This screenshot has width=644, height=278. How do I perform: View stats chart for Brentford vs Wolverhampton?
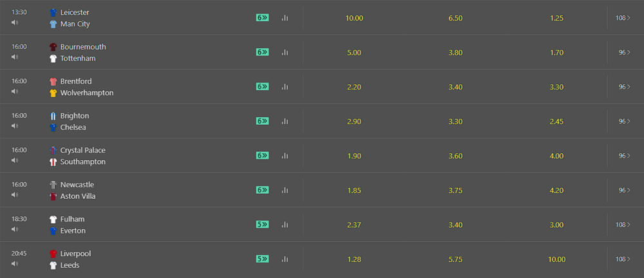click(285, 87)
